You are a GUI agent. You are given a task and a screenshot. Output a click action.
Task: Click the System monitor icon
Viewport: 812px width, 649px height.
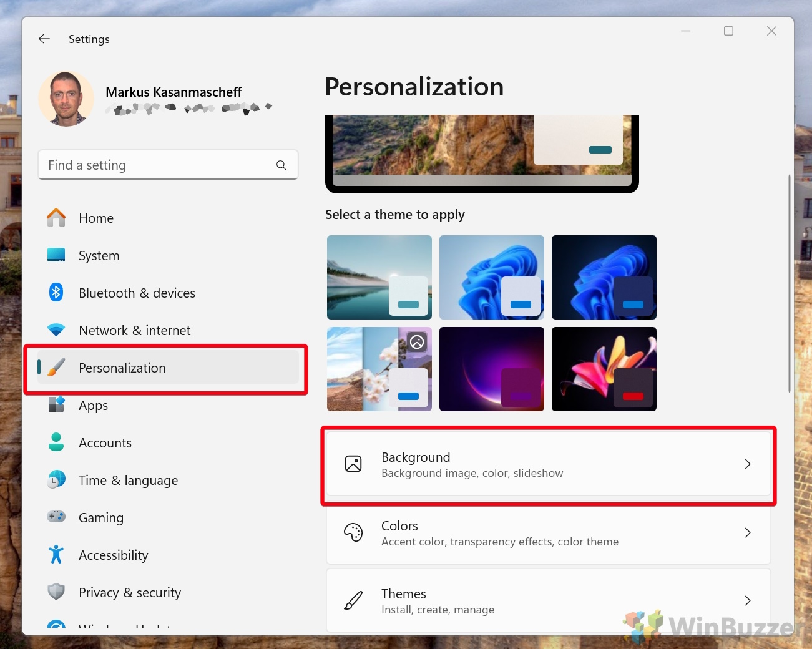point(56,255)
